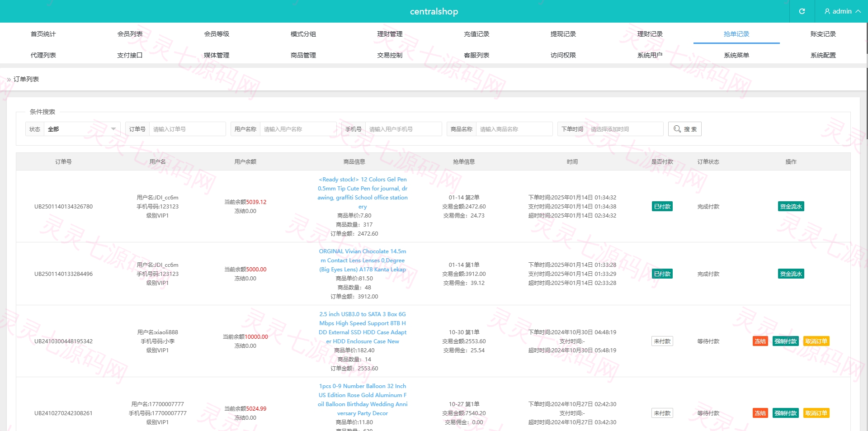Open 理财记录 menu
This screenshot has height=431, width=868.
[650, 34]
